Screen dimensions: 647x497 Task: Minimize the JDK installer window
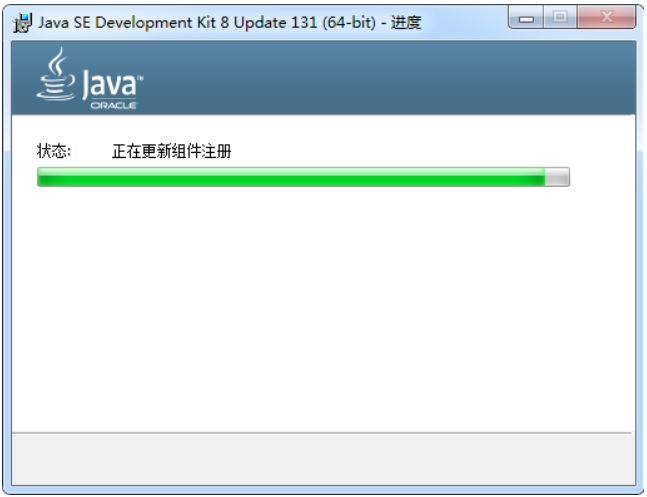[x=526, y=18]
